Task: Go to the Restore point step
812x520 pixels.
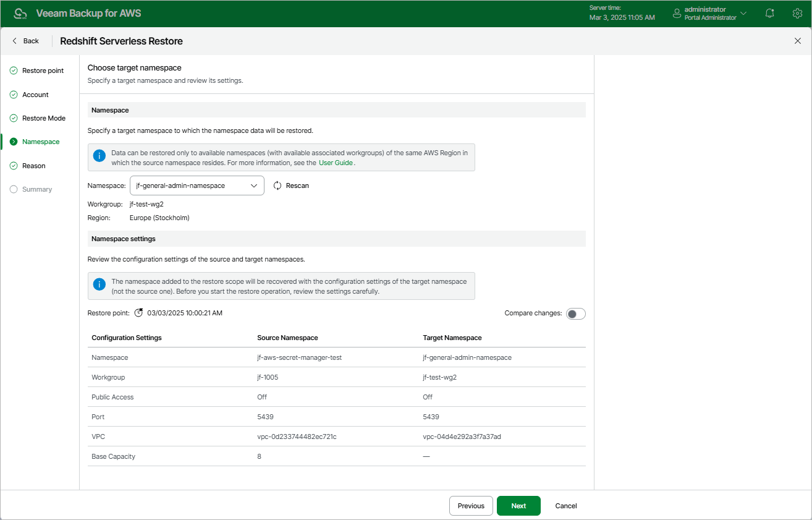Action: (x=43, y=70)
